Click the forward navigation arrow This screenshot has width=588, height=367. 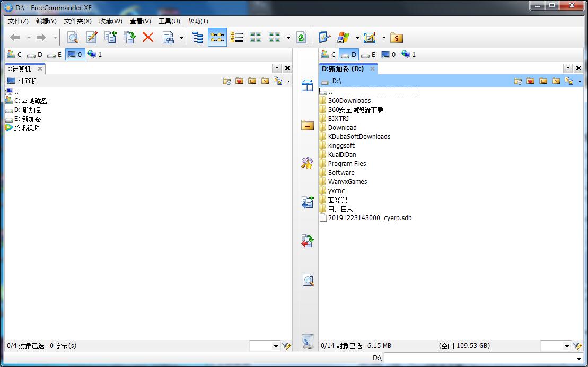tap(41, 38)
